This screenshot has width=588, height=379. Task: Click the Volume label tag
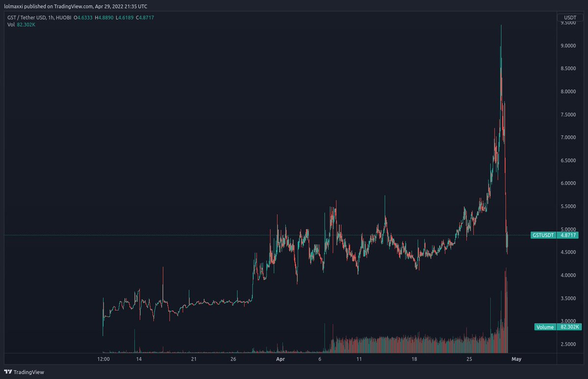pos(544,327)
